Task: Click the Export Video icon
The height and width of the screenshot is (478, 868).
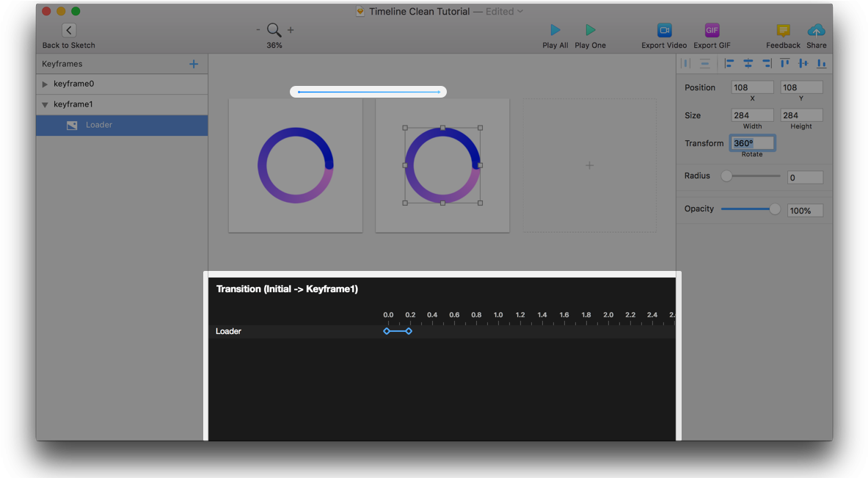Action: [x=664, y=30]
